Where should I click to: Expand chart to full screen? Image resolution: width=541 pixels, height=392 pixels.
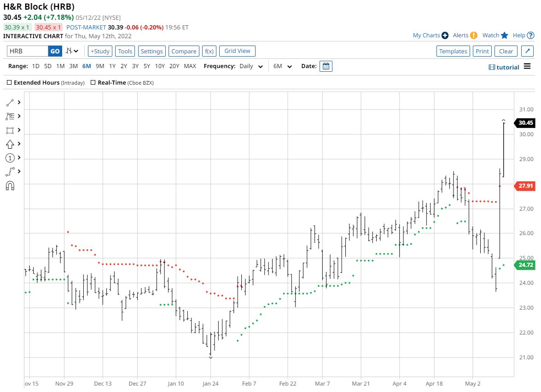click(x=527, y=51)
